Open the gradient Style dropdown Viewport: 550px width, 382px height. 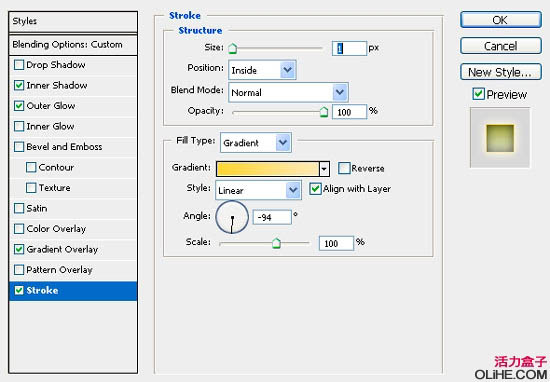[x=258, y=190]
